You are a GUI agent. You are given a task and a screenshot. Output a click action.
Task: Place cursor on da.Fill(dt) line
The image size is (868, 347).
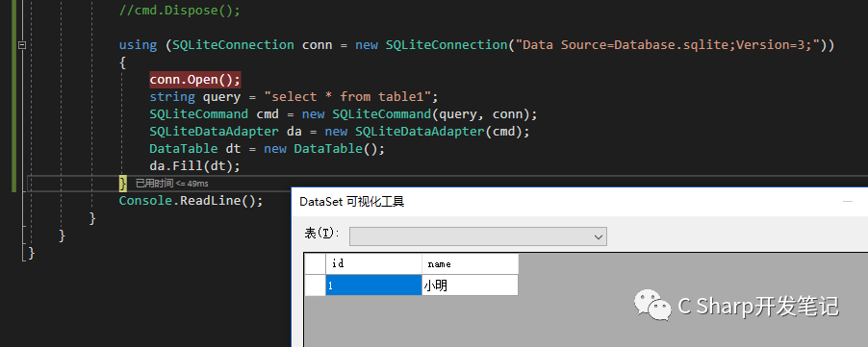[194, 166]
